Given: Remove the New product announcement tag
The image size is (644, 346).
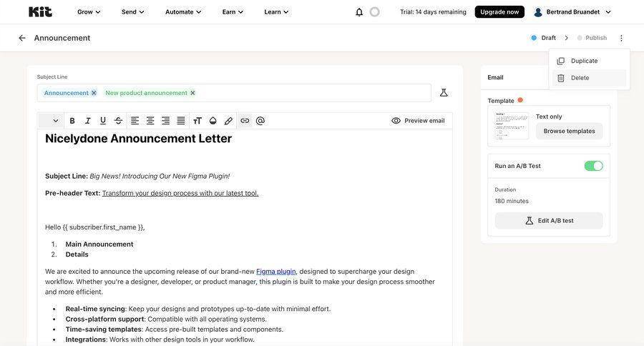Looking at the screenshot, I should [x=192, y=93].
